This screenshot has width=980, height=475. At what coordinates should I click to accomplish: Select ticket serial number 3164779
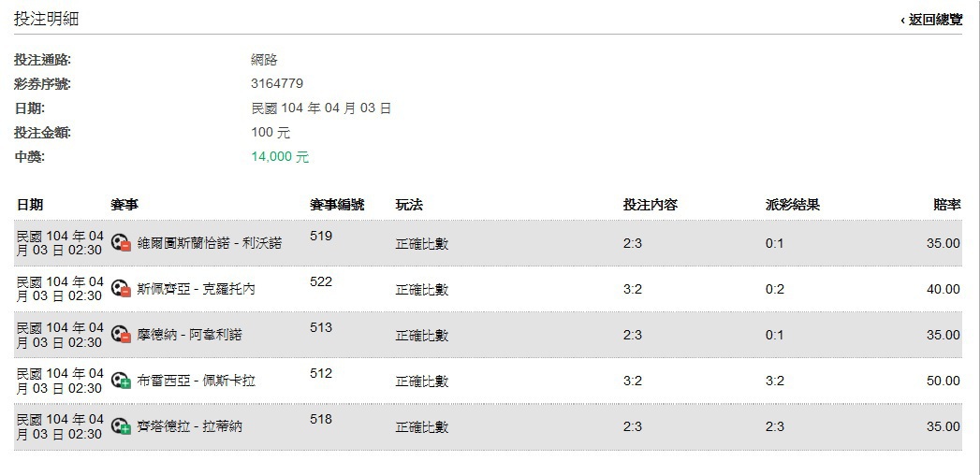(277, 84)
